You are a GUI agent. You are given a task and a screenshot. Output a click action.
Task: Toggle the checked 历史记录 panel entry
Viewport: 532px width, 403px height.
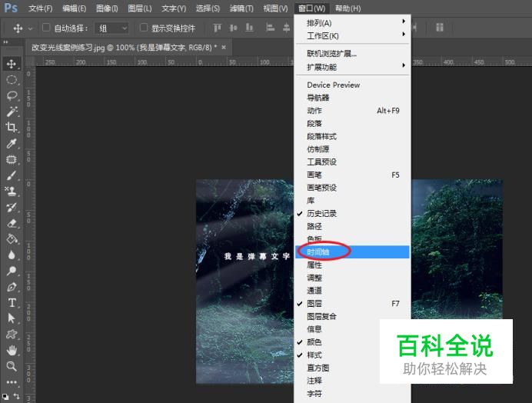tap(352, 214)
